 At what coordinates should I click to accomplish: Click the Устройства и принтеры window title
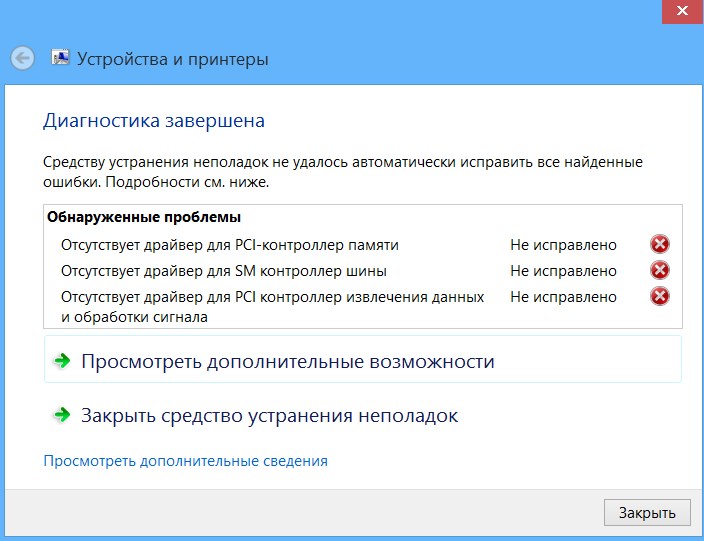(x=173, y=59)
